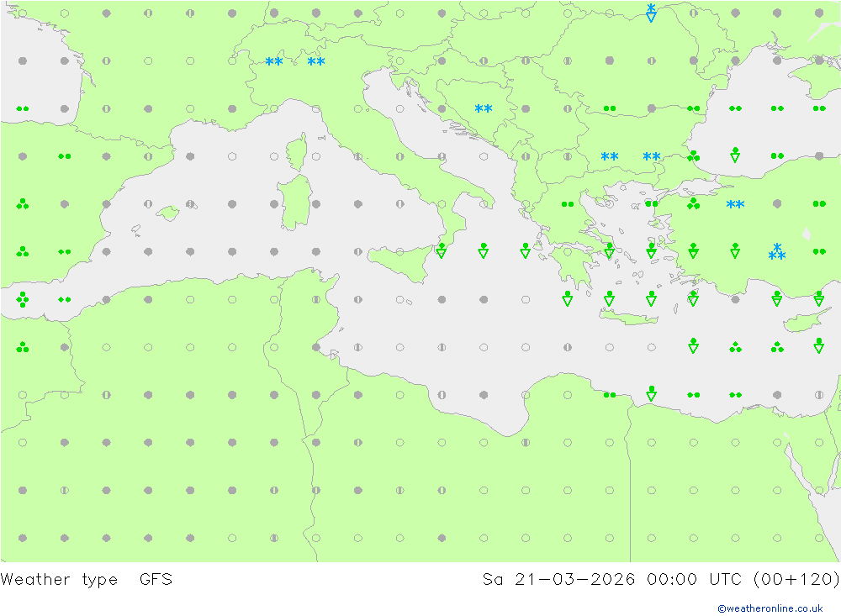Click the "Sa 21-03-2026 00:00 UTC (00+120)" timestamp
The image size is (841, 616).
[x=661, y=580]
